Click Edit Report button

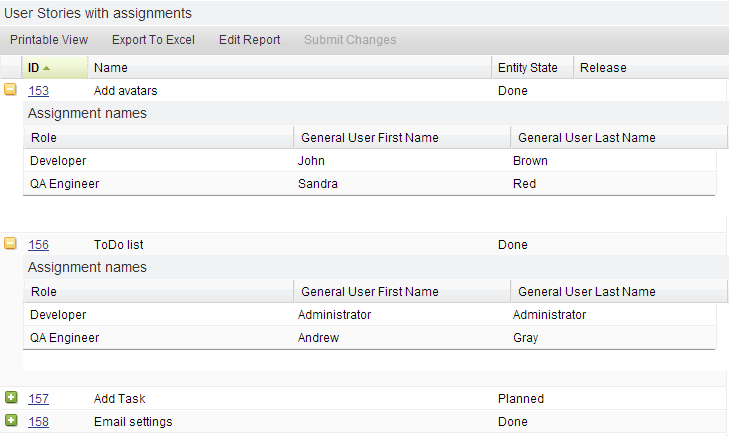249,40
